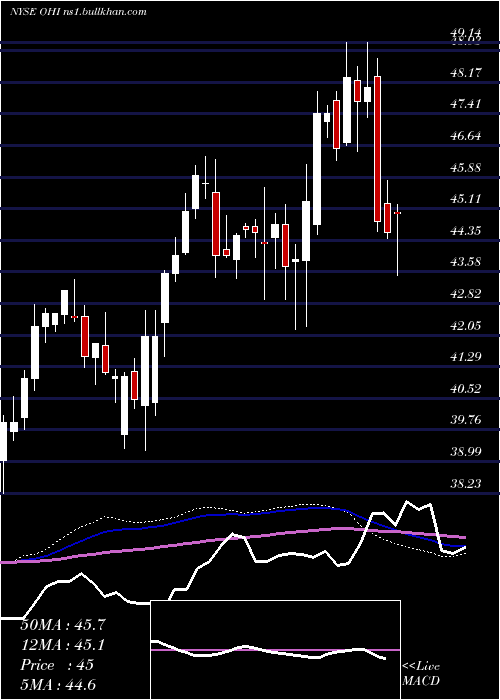This screenshot has height=700, width=500.
Task: Click the 5MA : 44.6 readout
Action: click(x=58, y=685)
